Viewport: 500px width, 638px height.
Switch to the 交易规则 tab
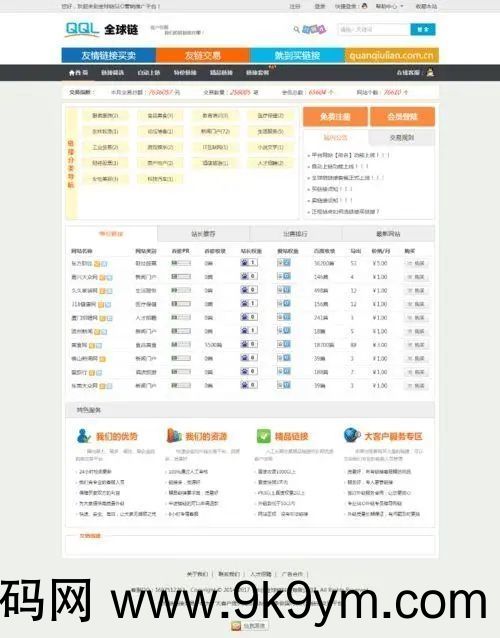pyautogui.click(x=402, y=138)
